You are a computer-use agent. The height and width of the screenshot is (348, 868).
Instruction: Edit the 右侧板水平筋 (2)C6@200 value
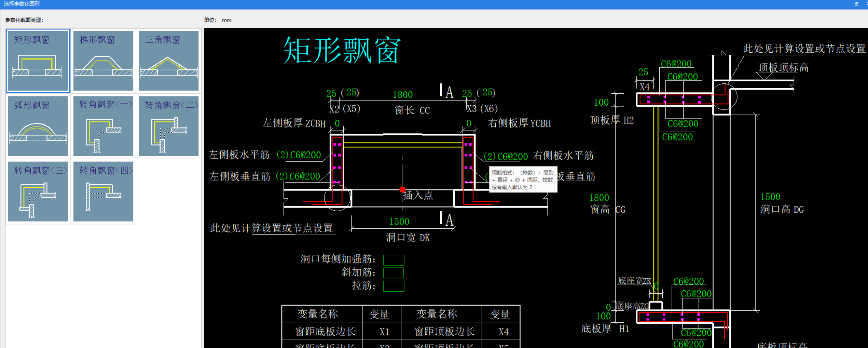(x=506, y=157)
